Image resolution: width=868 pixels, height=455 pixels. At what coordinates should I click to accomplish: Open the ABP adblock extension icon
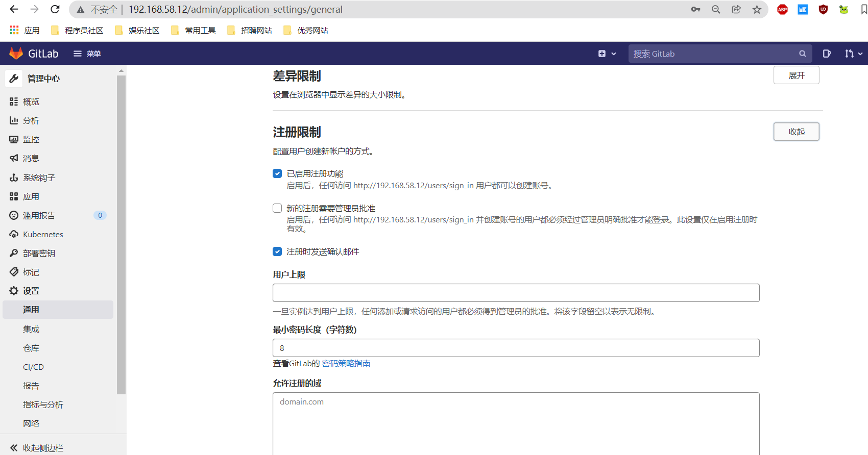[782, 9]
